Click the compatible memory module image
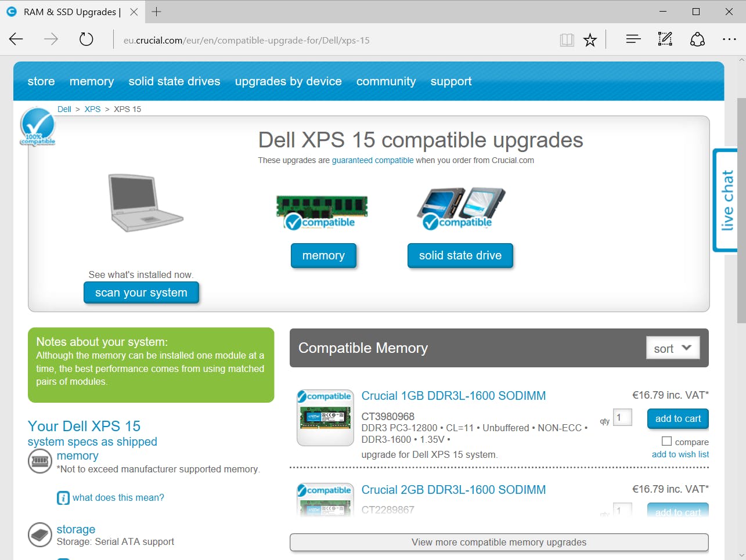Image resolution: width=746 pixels, height=560 pixels. point(322,212)
